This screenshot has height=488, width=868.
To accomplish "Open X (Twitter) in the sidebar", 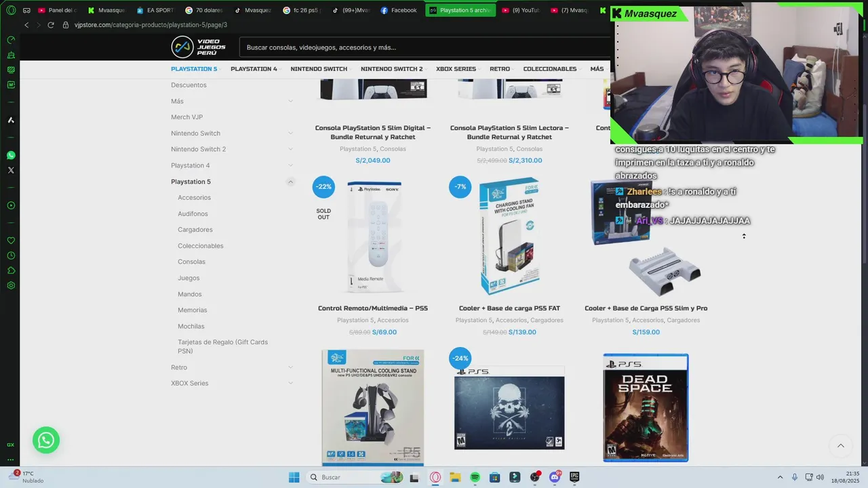I will pyautogui.click(x=11, y=170).
